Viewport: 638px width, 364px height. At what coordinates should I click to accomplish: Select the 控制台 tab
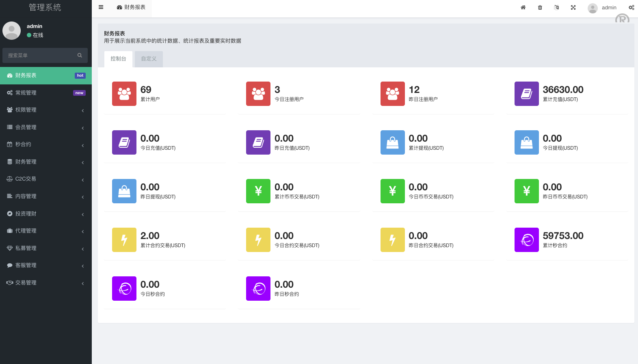tap(118, 59)
